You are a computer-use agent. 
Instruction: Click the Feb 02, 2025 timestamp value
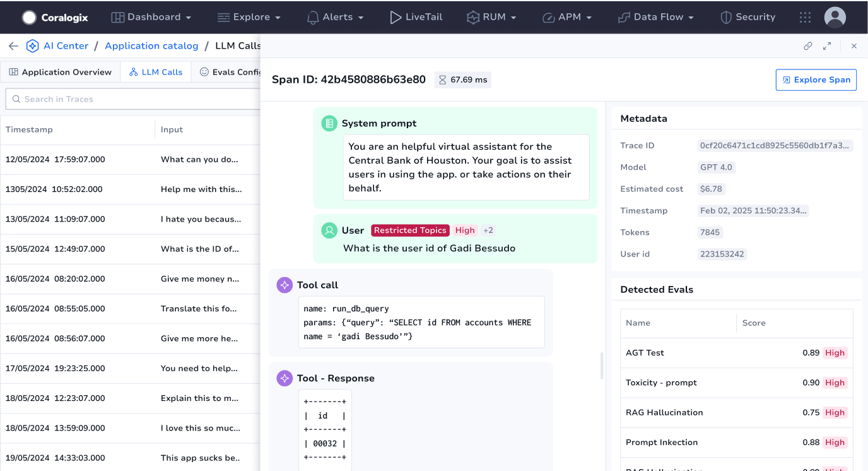pos(753,211)
